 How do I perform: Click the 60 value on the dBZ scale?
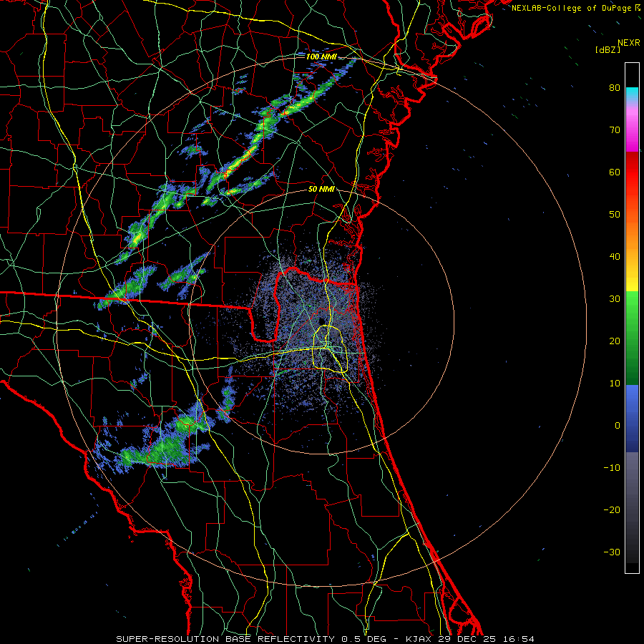(615, 172)
